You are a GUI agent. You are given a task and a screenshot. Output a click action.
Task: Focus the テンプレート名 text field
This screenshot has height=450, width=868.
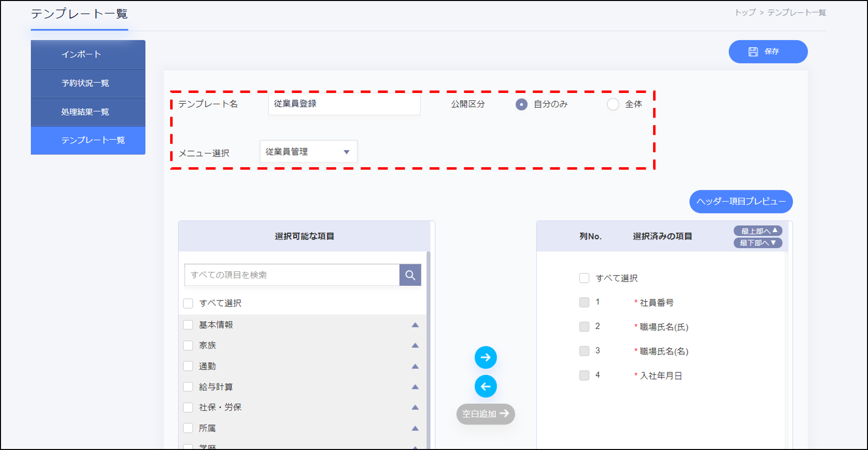[344, 104]
